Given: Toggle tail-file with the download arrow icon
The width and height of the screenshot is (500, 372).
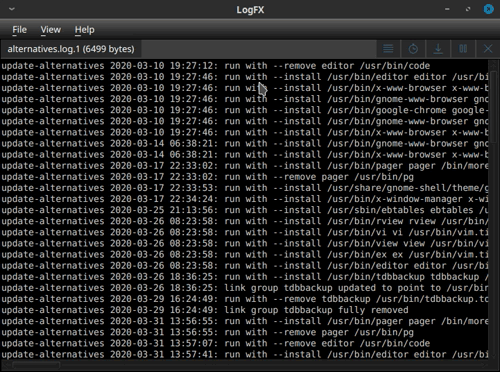Looking at the screenshot, I should tap(438, 49).
